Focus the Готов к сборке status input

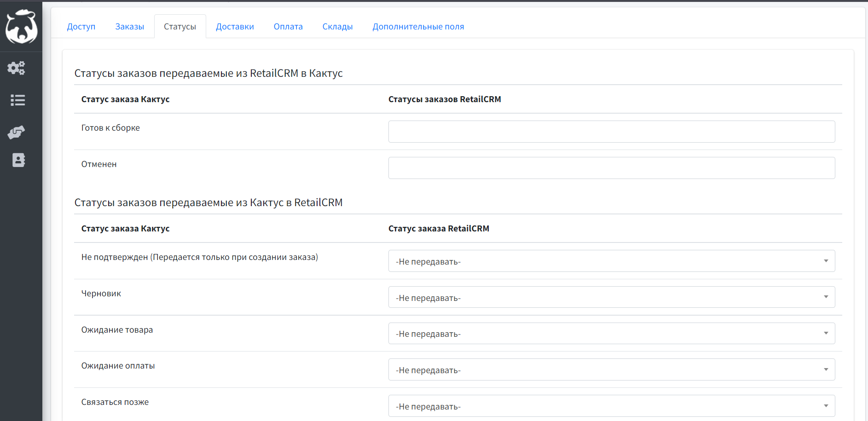[612, 132]
